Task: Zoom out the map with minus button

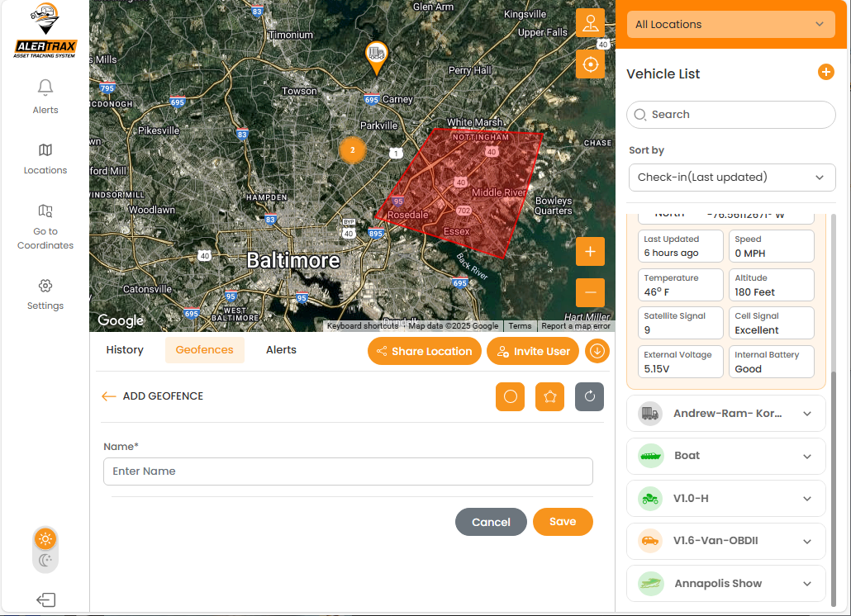Action: 591,292
